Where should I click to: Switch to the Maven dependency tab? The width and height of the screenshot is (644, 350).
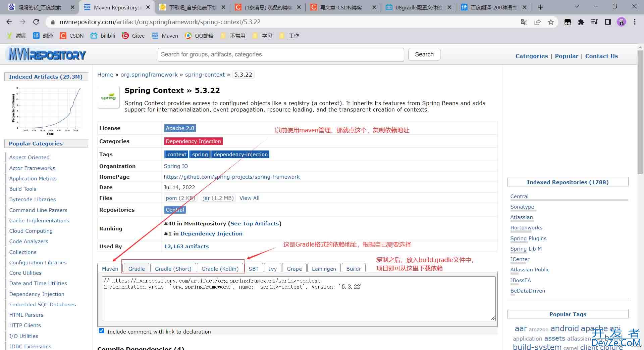tap(110, 268)
